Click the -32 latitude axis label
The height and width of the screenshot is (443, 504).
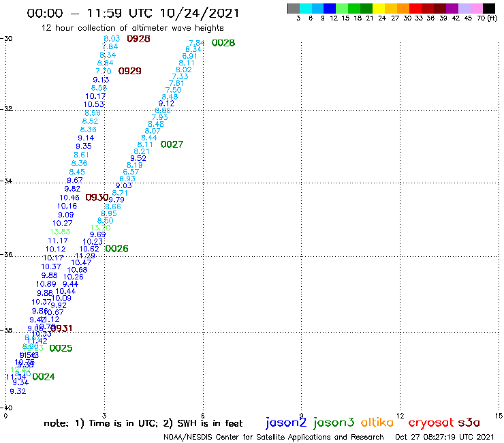[x=6, y=109]
